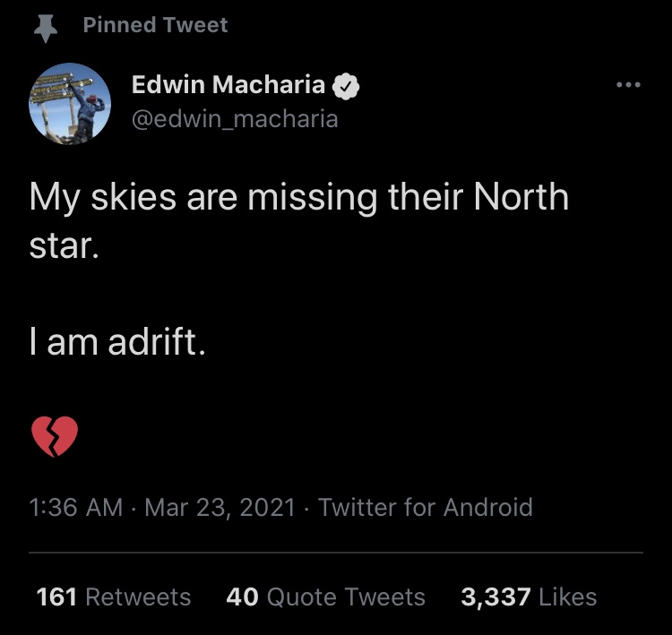View the 40 Quote Tweets list
The width and height of the screenshot is (672, 635).
(326, 596)
